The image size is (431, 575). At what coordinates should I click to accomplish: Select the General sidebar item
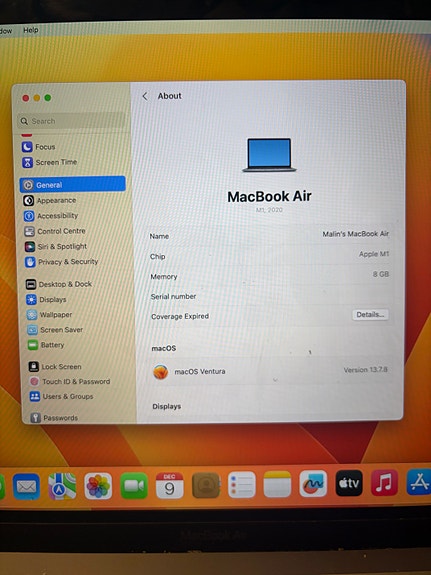pos(73,185)
